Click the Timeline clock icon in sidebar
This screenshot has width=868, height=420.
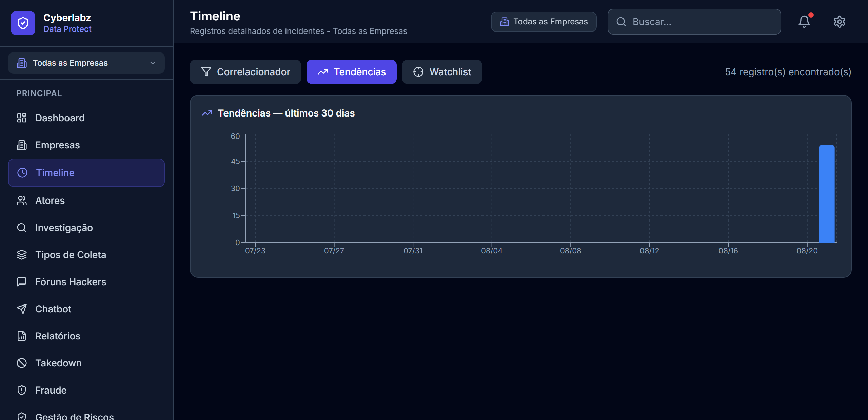click(22, 173)
